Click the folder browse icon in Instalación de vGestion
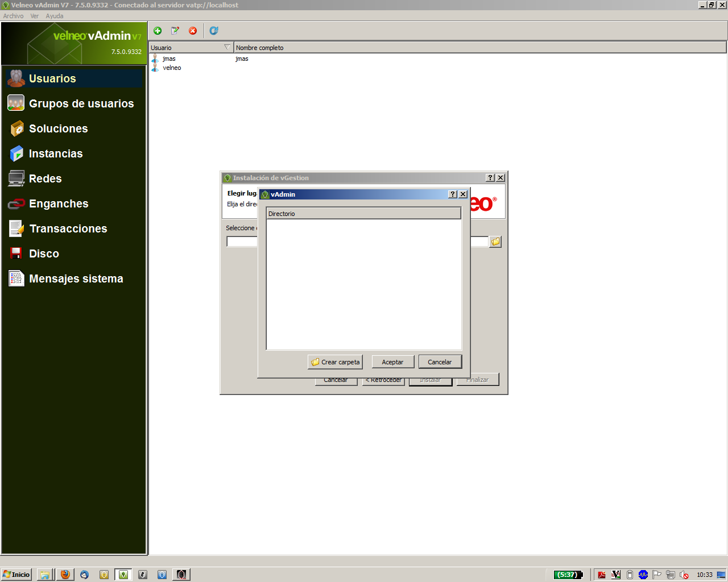Image resolution: width=728 pixels, height=582 pixels. (x=495, y=242)
